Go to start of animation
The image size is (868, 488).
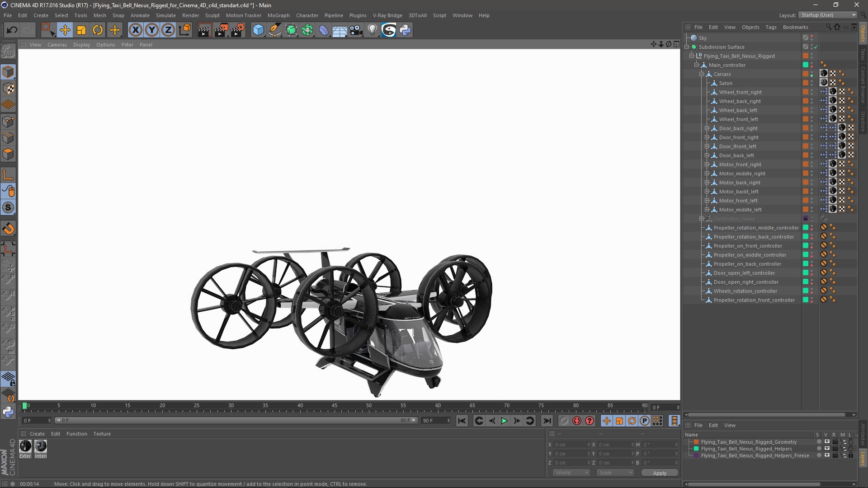[462, 421]
